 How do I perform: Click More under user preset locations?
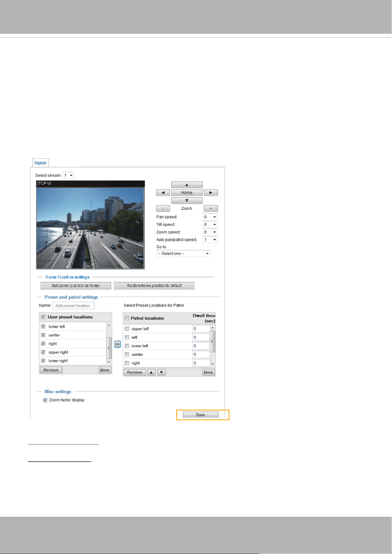coord(105,370)
